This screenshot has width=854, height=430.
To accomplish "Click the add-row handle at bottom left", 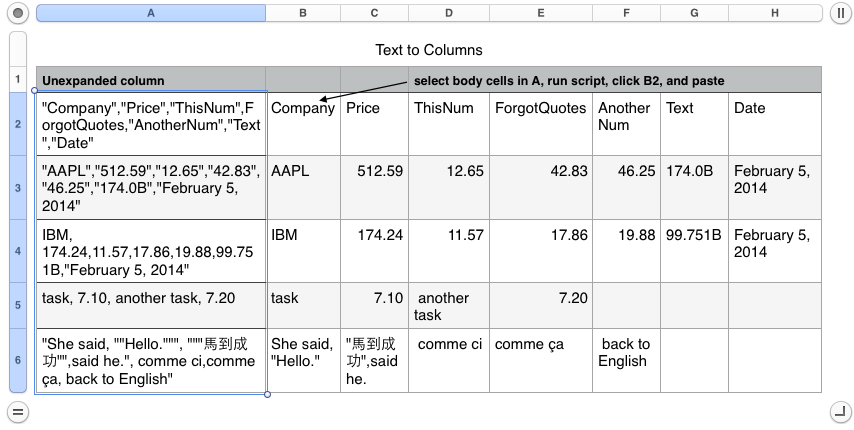I will click(x=17, y=411).
